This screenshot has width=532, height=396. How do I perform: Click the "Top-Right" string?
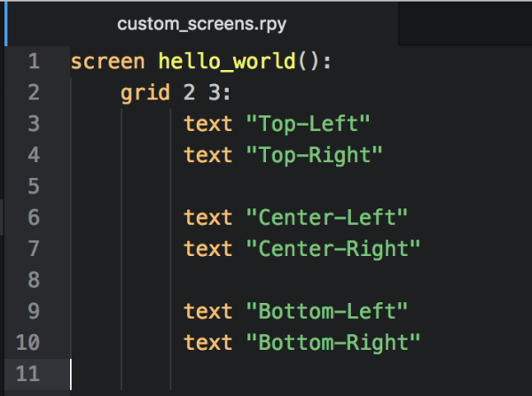pos(313,155)
